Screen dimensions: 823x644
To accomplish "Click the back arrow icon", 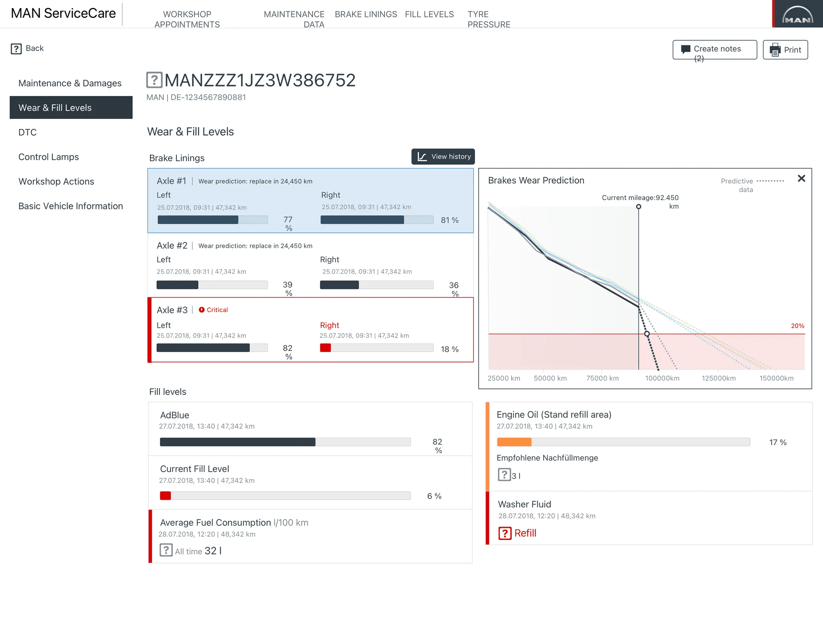I will pos(16,49).
